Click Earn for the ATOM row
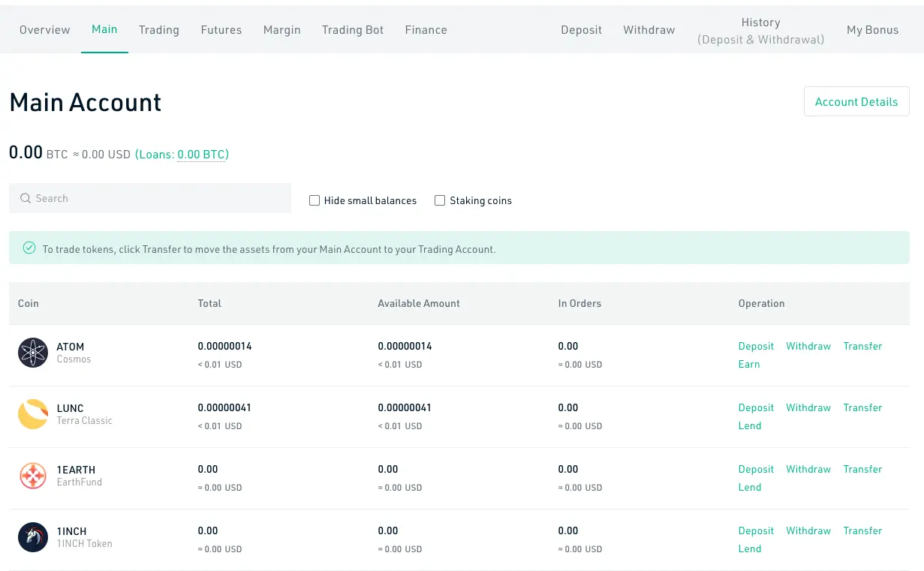This screenshot has height=571, width=924. coord(749,364)
